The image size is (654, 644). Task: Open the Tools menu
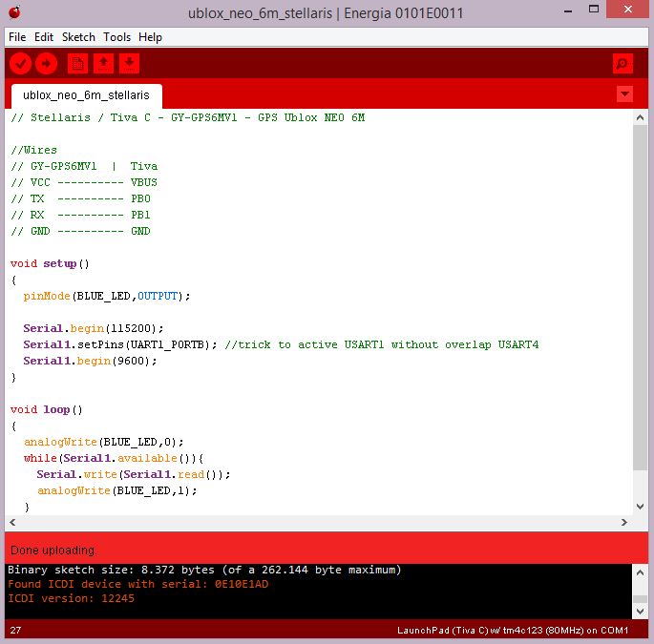116,37
